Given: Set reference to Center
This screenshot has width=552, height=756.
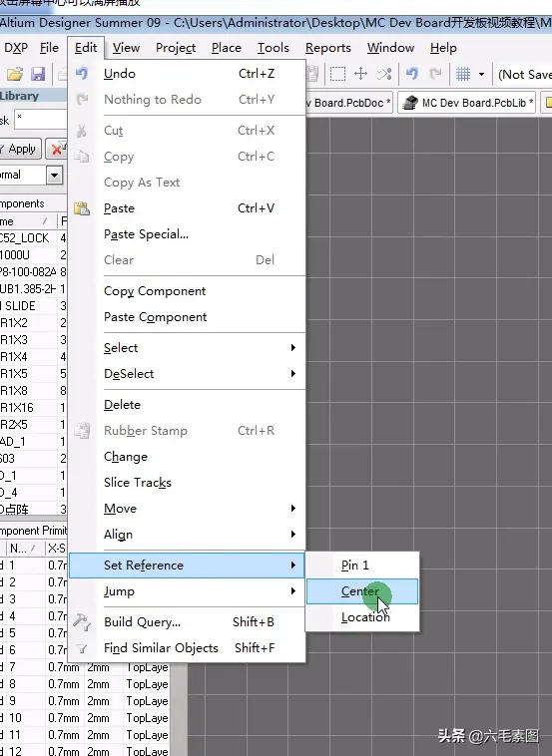Looking at the screenshot, I should coord(362,591).
